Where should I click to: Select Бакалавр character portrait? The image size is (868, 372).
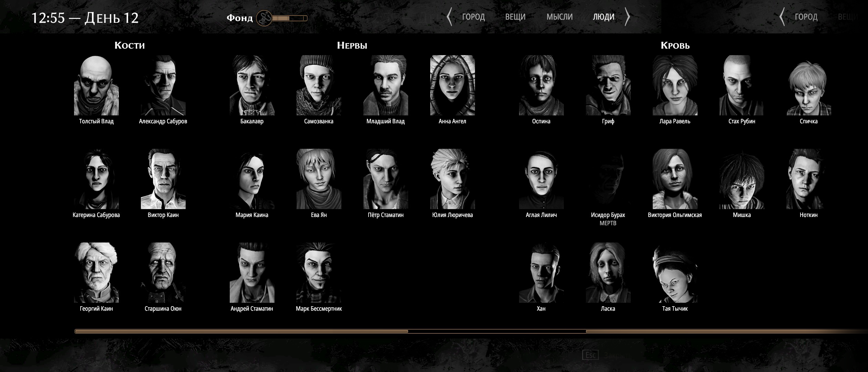(x=252, y=85)
